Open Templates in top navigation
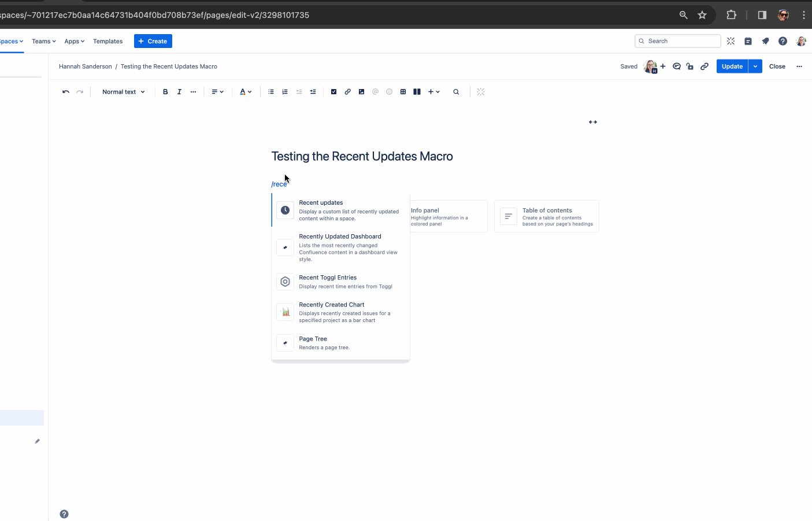 point(107,41)
